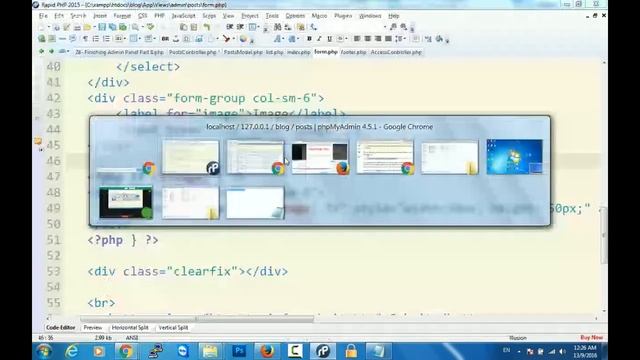640x360 pixels.
Task: Apply underline formatting from the toolbar
Action: click(329, 39)
